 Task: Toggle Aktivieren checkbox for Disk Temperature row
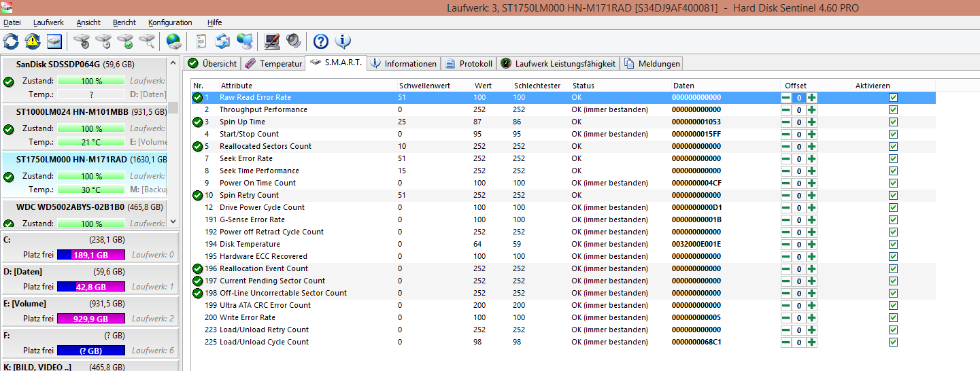pos(893,245)
